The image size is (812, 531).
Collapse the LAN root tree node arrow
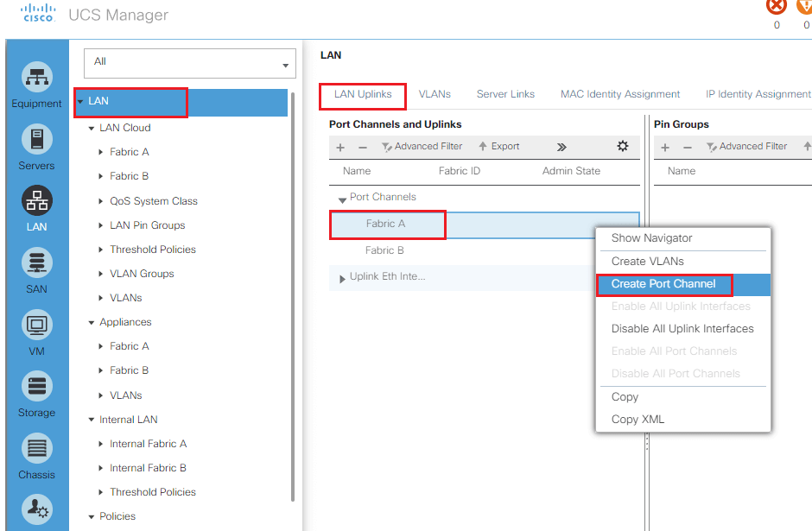(80, 101)
